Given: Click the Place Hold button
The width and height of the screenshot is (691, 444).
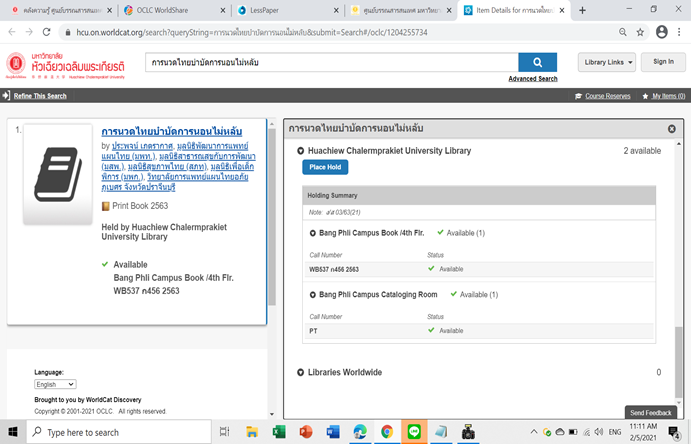Looking at the screenshot, I should [x=325, y=167].
